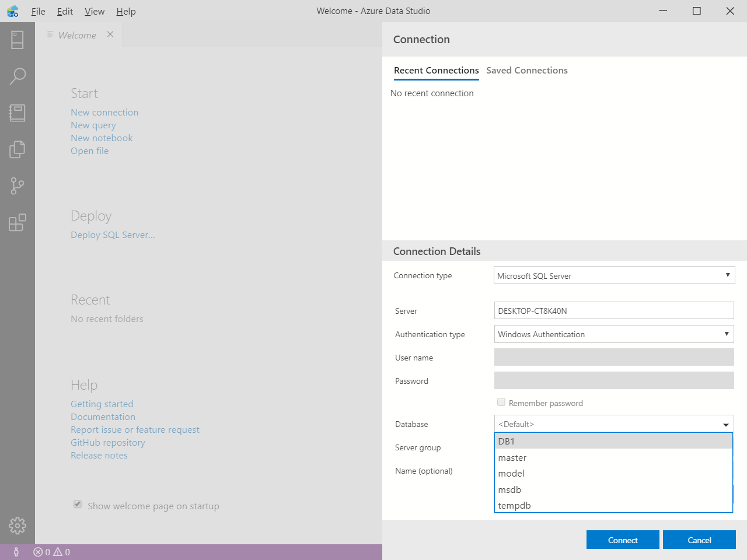Image resolution: width=747 pixels, height=560 pixels.
Task: Open the Explorer files icon
Action: click(x=18, y=149)
